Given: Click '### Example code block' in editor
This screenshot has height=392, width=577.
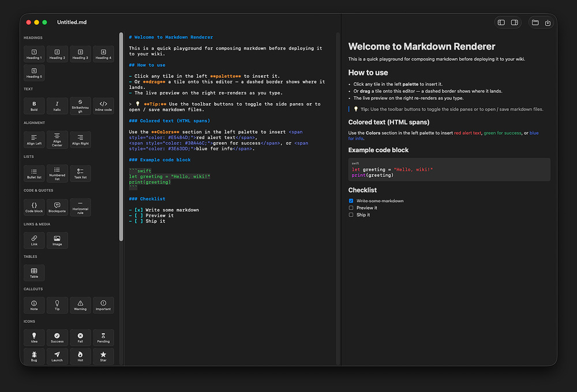Looking at the screenshot, I should [x=160, y=160].
